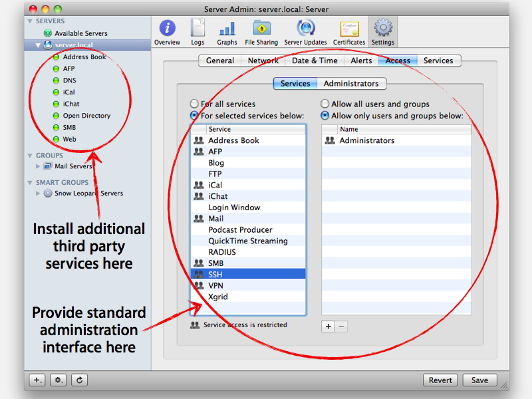Select the Address Book service in sidebar
The width and height of the screenshot is (532, 399).
pyautogui.click(x=84, y=57)
